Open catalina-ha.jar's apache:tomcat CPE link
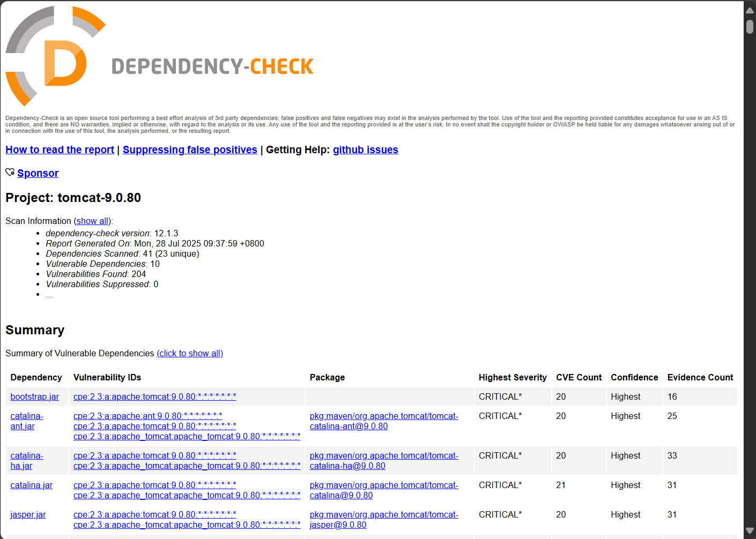Viewport: 756px width, 539px height. pos(155,455)
